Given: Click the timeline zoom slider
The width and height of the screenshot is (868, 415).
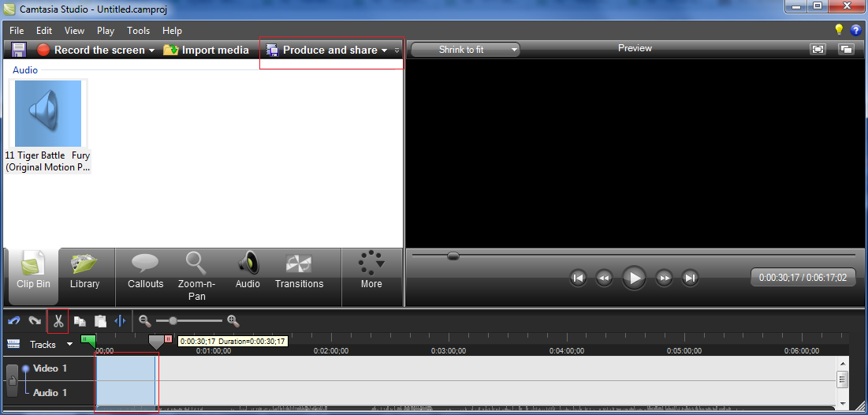Looking at the screenshot, I should (173, 321).
